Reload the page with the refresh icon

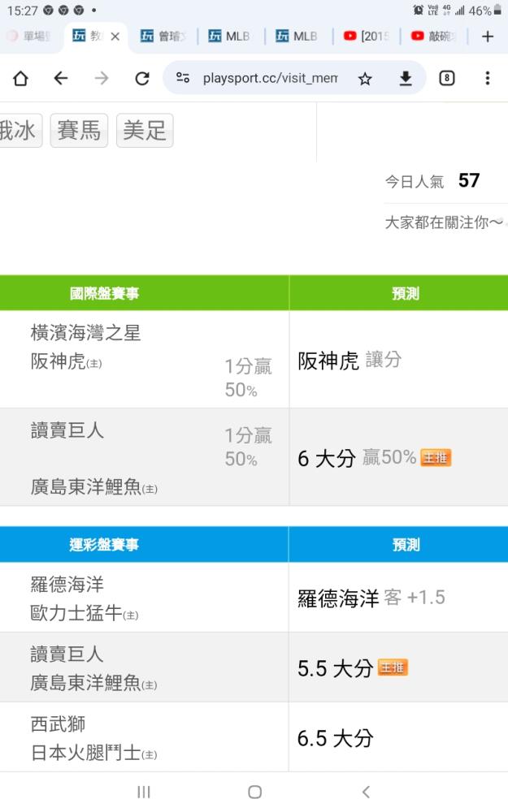(x=142, y=78)
